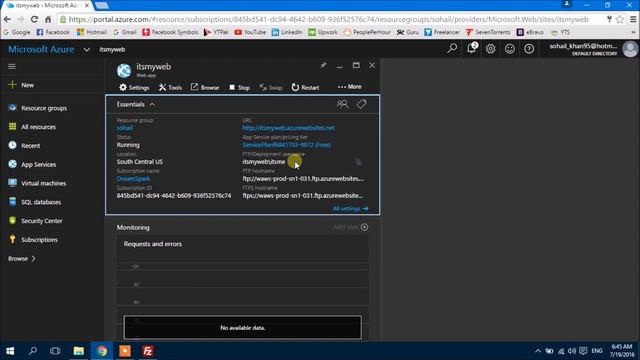The height and width of the screenshot is (360, 640).
Task: Select the FTP hostname value text
Action: 303,179
